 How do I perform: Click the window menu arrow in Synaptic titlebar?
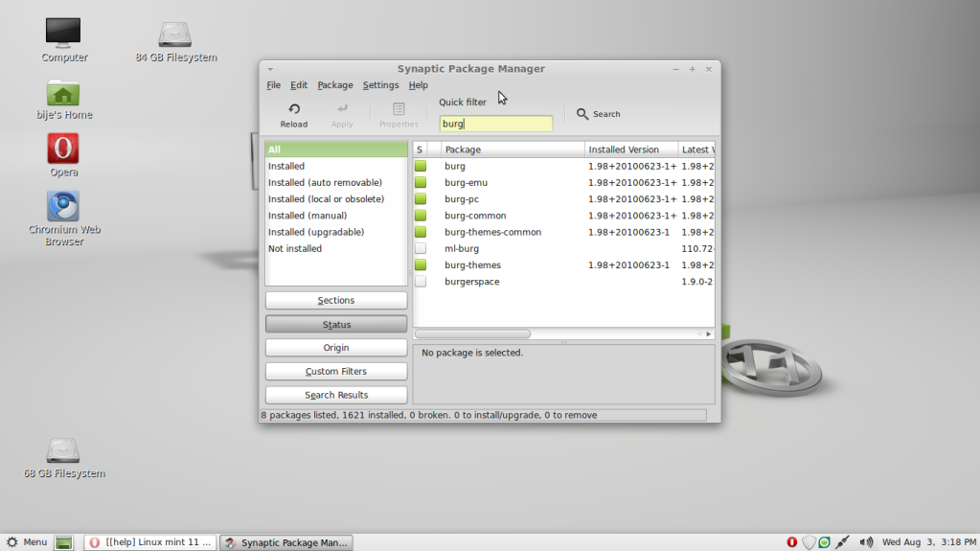tap(270, 69)
